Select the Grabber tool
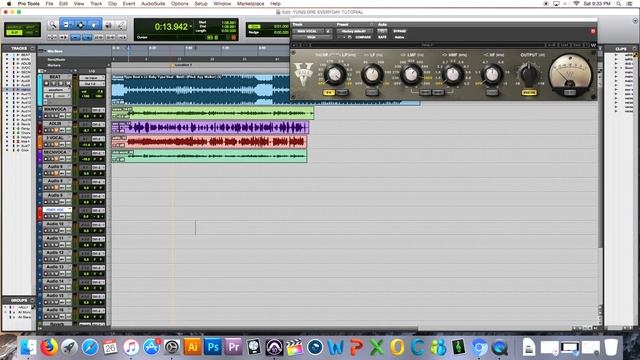 coord(94,25)
